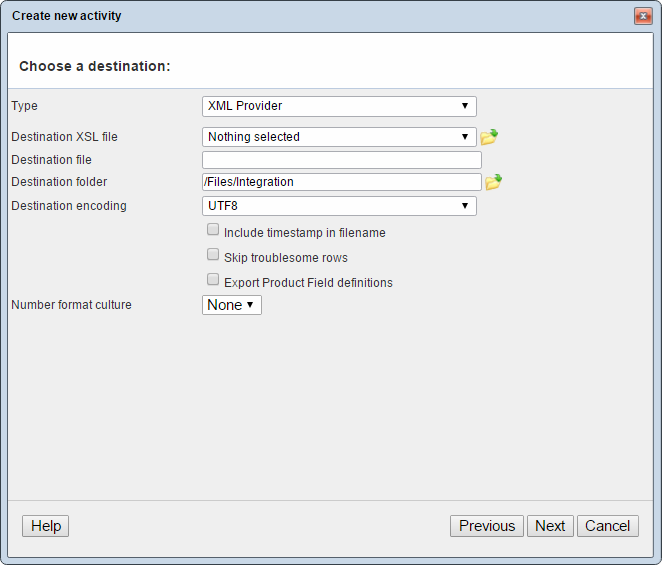This screenshot has height=565, width=662.
Task: Click the Destination encoding label text
Action: point(69,206)
